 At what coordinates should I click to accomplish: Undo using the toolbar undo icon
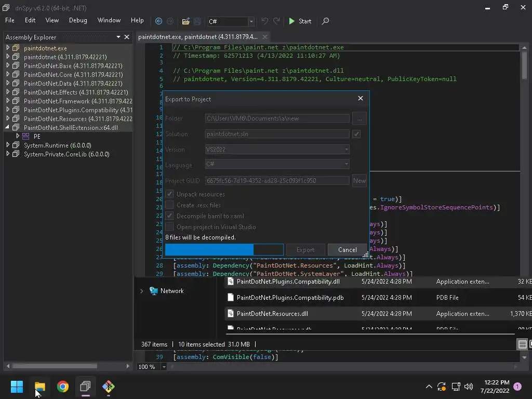pyautogui.click(x=264, y=21)
